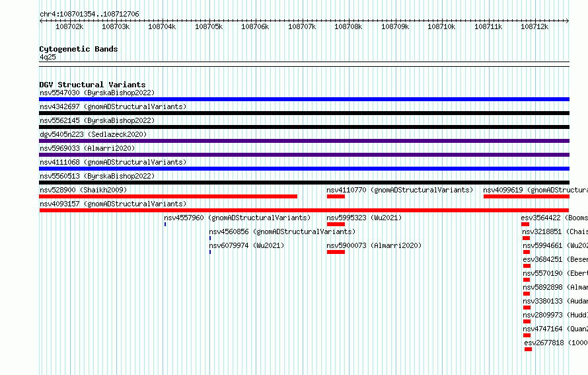This screenshot has width=588, height=375.
Task: Click the nsv5969033 purple variant bar
Action: [304, 155]
